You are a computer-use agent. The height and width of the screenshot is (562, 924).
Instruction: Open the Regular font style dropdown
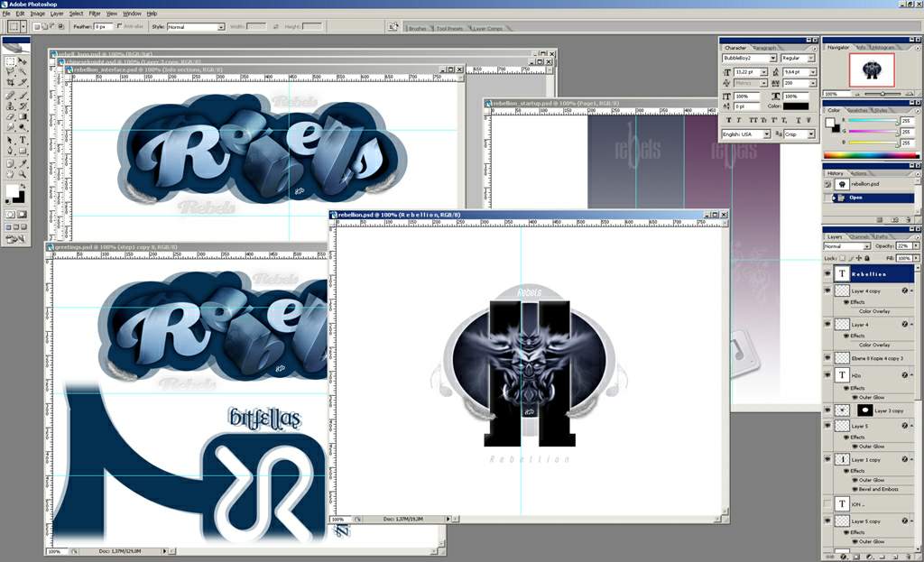811,59
